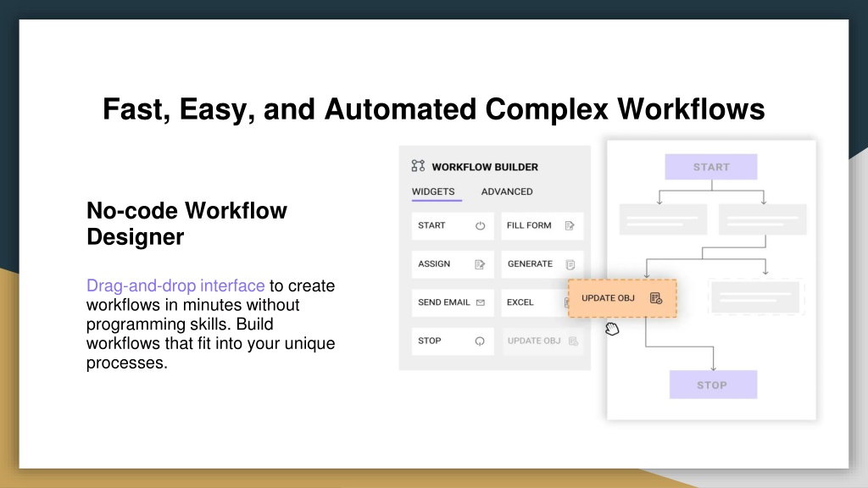Click the greyed-out UPDATE OBJ widget
This screenshot has height=488, width=868.
542,341
